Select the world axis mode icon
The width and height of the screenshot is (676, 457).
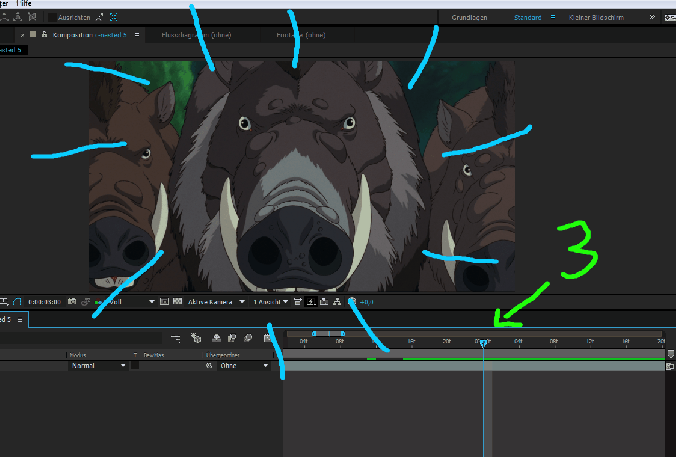18,17
